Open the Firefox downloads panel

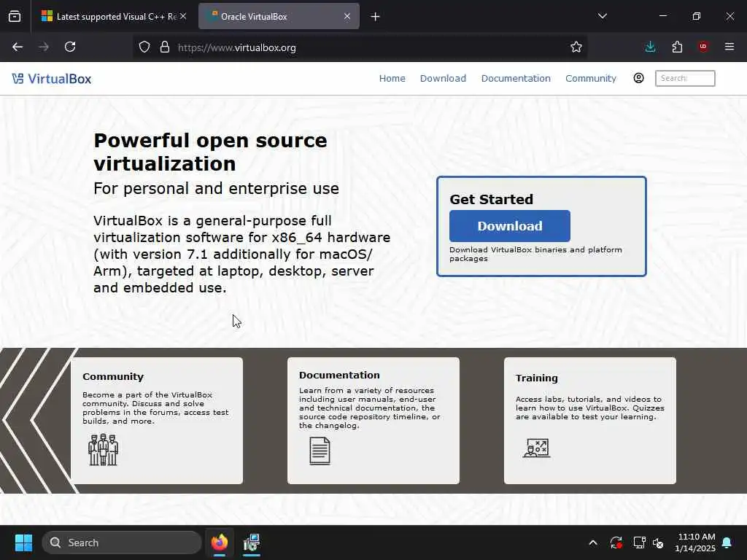point(650,47)
